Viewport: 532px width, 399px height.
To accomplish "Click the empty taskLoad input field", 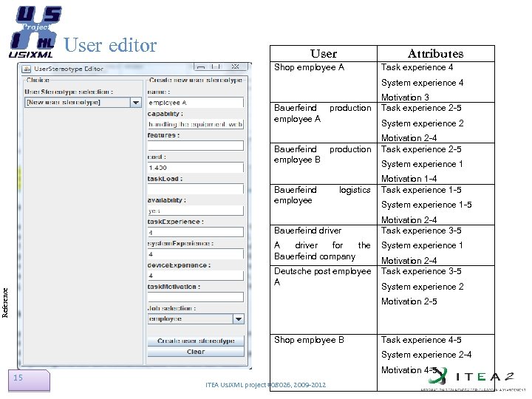I will coord(195,189).
